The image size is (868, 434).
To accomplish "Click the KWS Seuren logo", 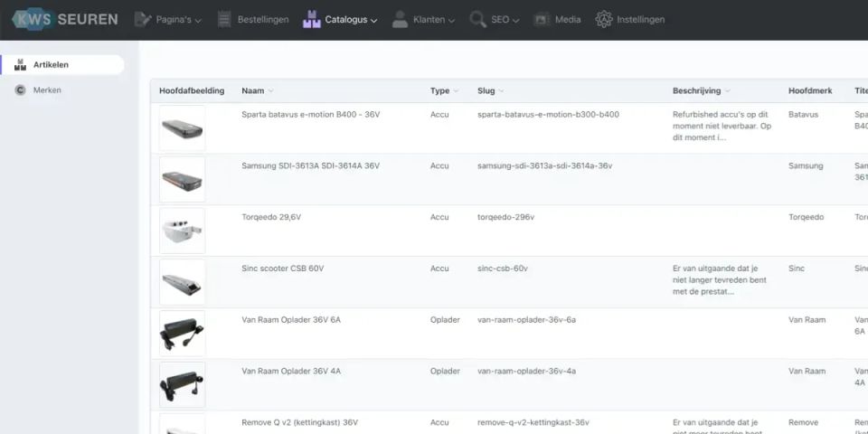I will 65,19.
